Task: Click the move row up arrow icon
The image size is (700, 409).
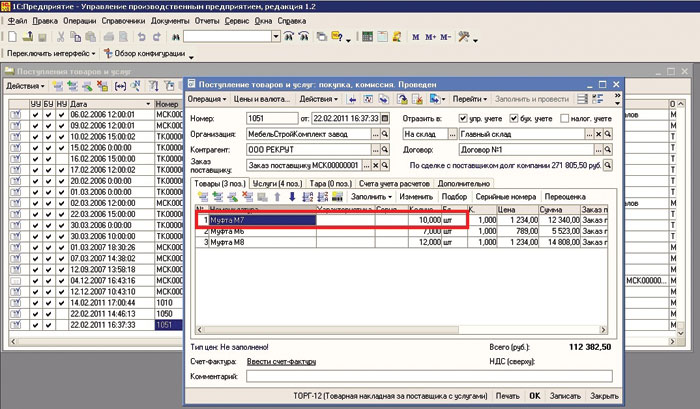Action: pyautogui.click(x=277, y=197)
